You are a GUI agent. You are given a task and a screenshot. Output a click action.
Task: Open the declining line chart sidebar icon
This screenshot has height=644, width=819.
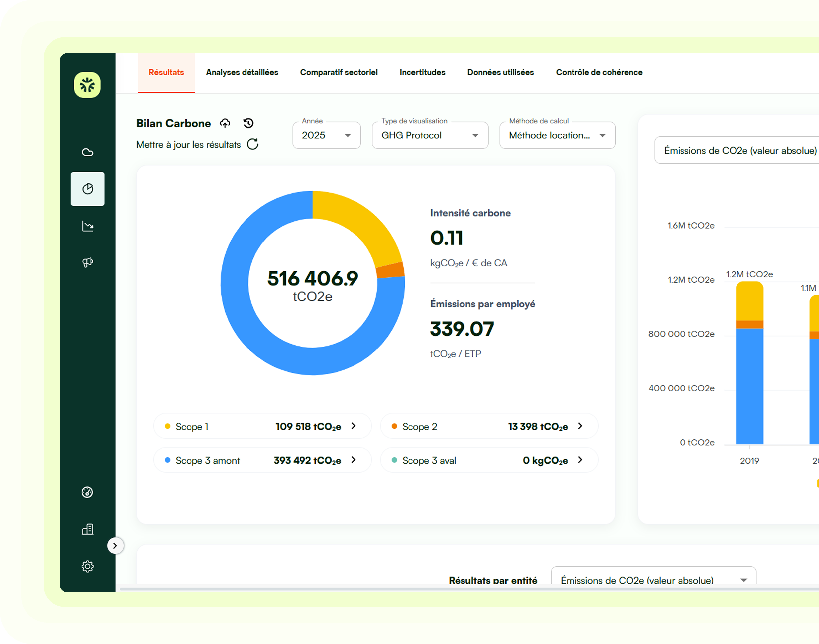click(x=87, y=226)
